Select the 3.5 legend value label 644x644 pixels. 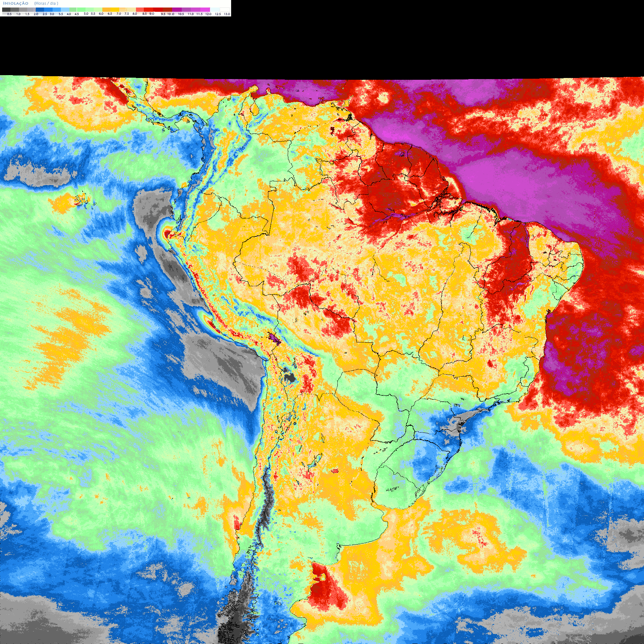coord(61,14)
